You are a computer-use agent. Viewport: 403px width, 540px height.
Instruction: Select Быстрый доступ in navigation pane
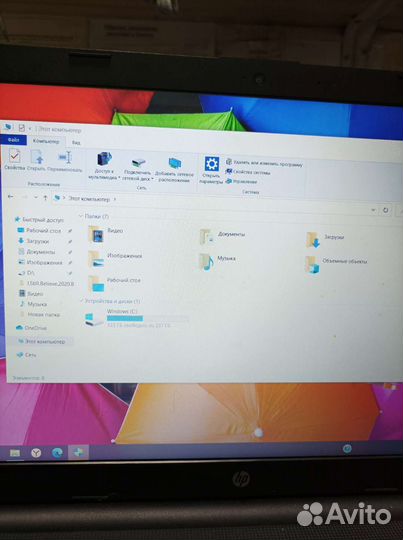[x=39, y=219]
